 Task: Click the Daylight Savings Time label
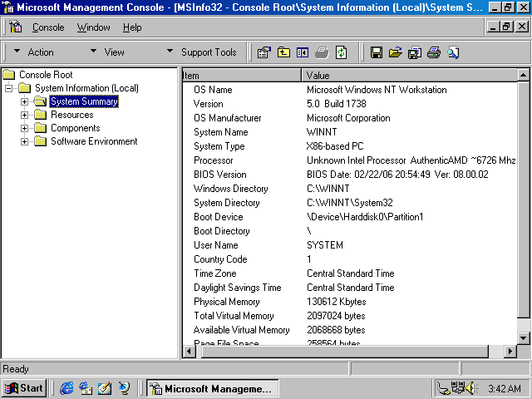click(238, 288)
